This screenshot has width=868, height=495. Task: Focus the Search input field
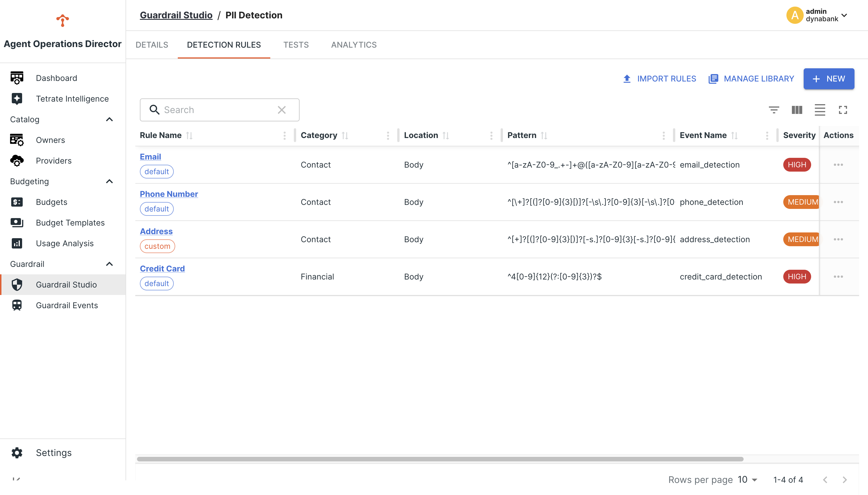(219, 110)
